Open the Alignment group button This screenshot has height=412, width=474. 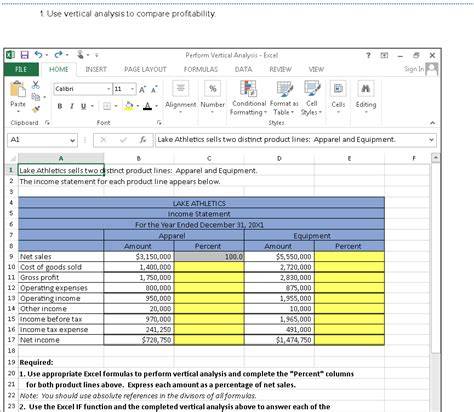[181, 97]
